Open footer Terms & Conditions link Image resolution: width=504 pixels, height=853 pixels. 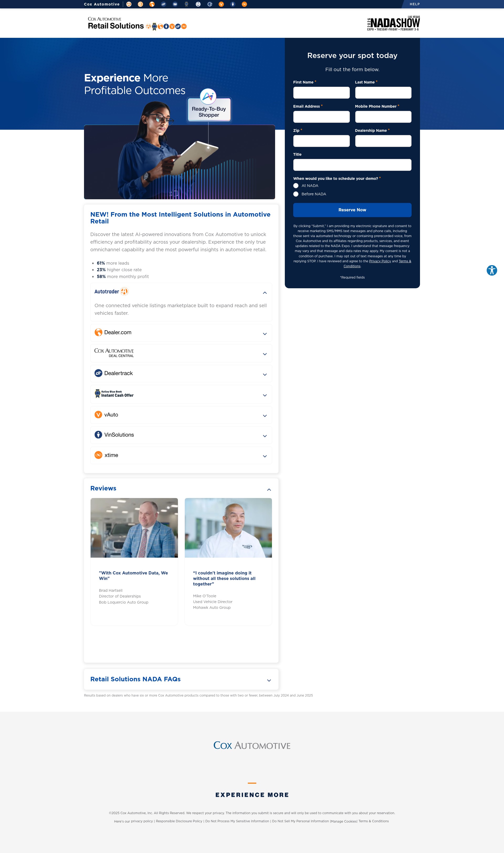(x=374, y=821)
